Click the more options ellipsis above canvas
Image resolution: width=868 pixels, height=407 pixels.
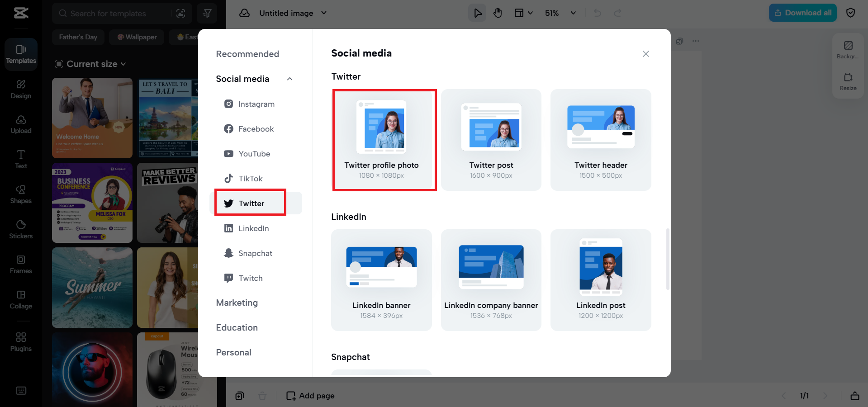point(696,41)
